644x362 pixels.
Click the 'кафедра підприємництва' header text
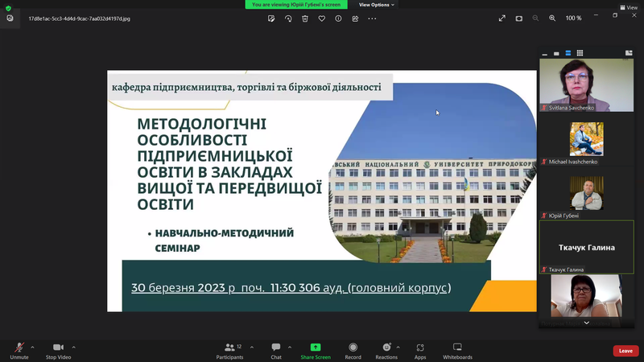pyautogui.click(x=246, y=87)
